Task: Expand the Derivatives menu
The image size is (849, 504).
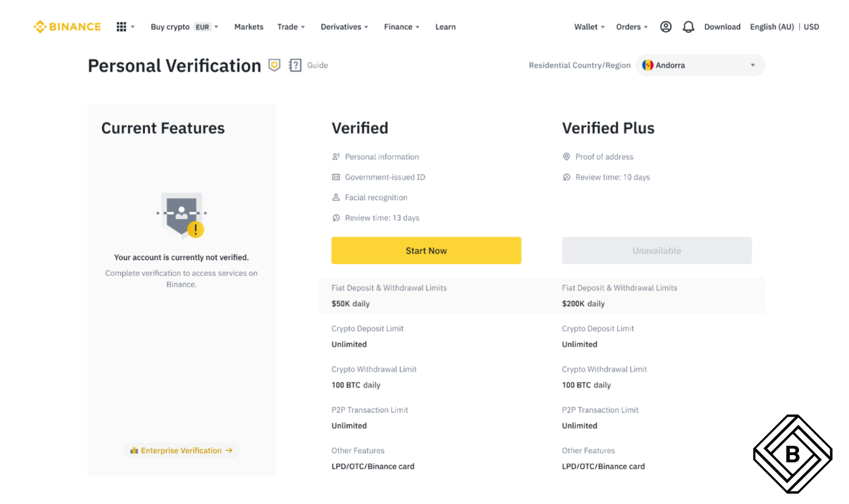Action: 344,26
